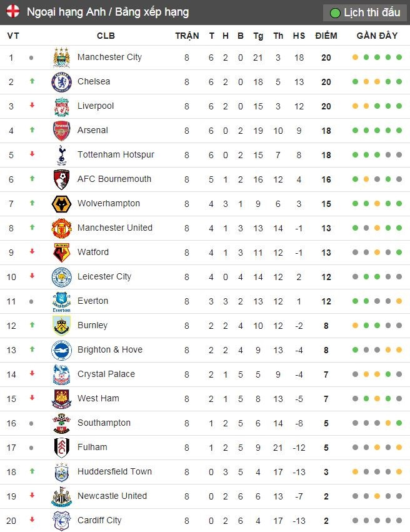Click the Wolverhampton wolf logo

pos(61,203)
